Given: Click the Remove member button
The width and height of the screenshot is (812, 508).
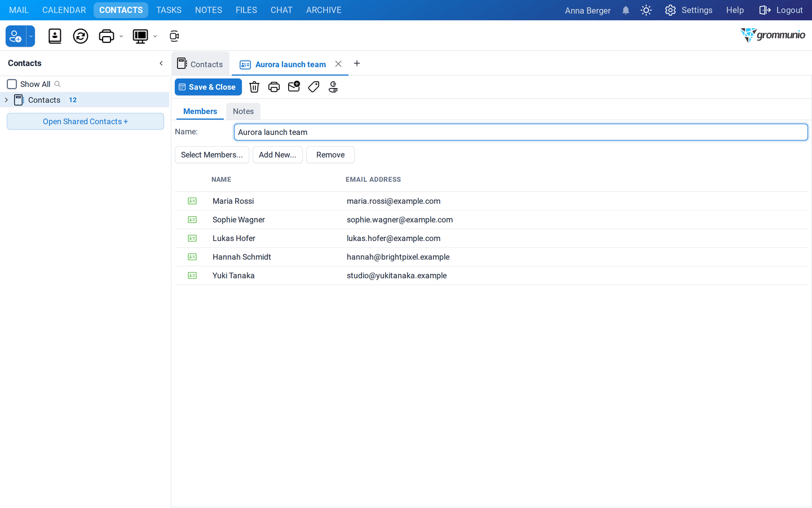Looking at the screenshot, I should pyautogui.click(x=330, y=155).
